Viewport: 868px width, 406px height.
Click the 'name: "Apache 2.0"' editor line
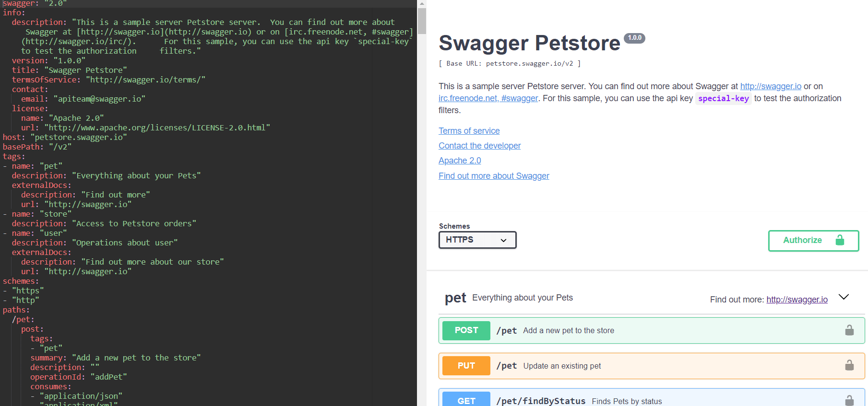click(x=62, y=118)
